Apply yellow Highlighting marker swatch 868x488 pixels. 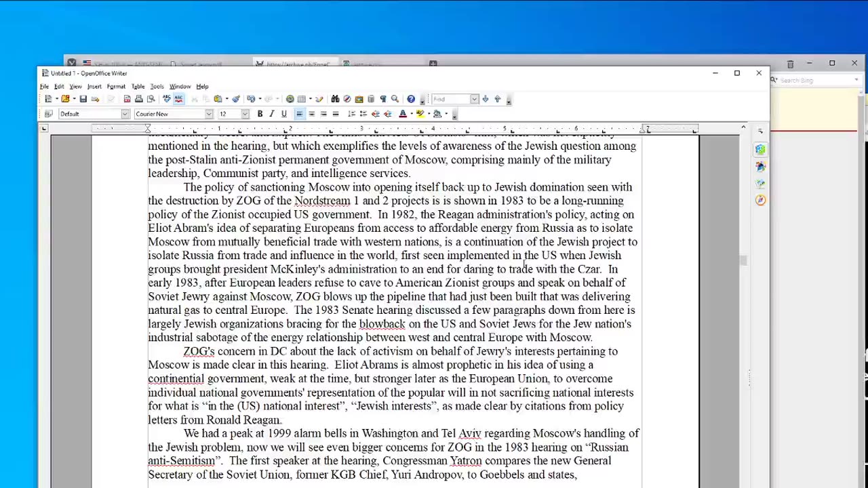pyautogui.click(x=420, y=114)
